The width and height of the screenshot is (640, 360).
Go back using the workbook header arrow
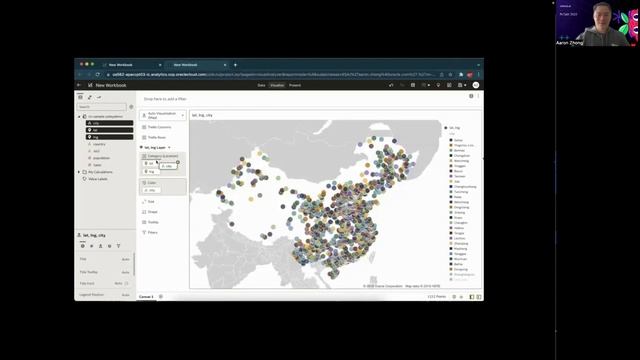(79, 85)
